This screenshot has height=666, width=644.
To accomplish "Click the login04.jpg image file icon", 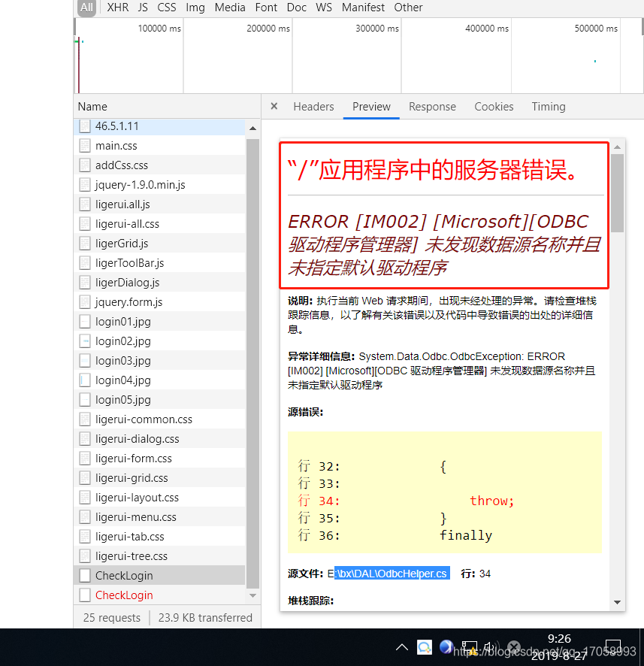I will pyautogui.click(x=84, y=380).
